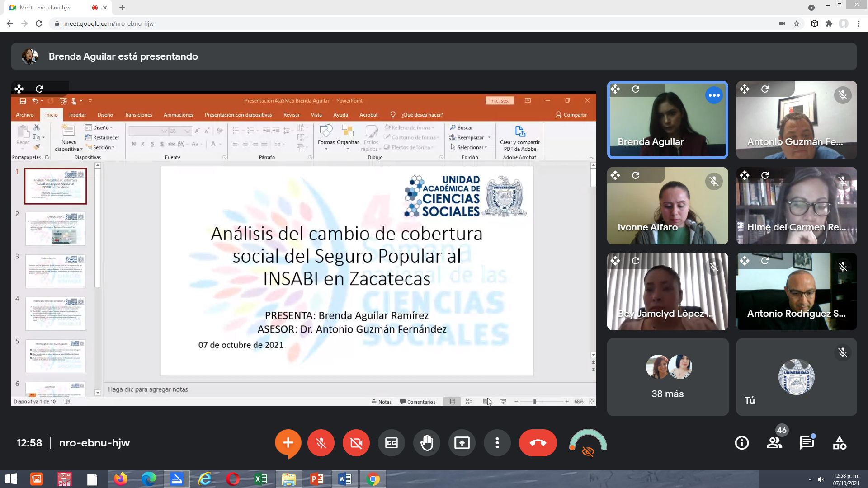Reload the Meet page in Chrome

[39, 23]
